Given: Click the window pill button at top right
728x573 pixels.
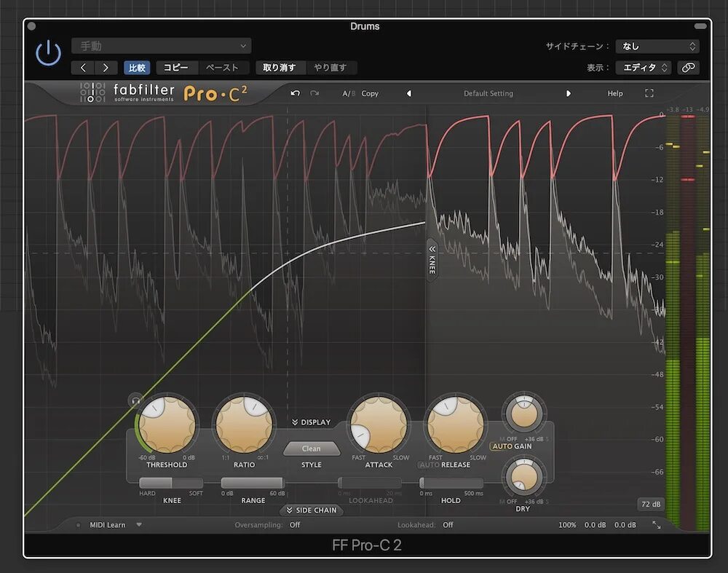Looking at the screenshot, I should 700,26.
